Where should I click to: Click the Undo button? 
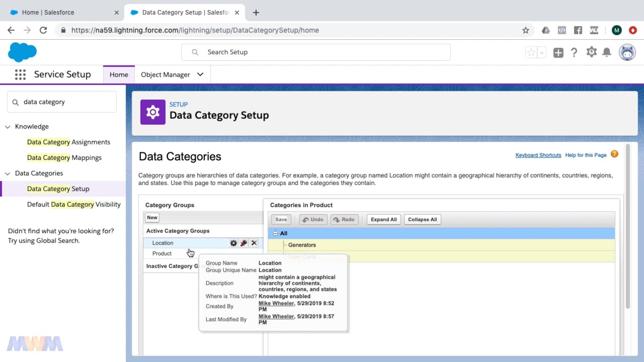(x=313, y=220)
